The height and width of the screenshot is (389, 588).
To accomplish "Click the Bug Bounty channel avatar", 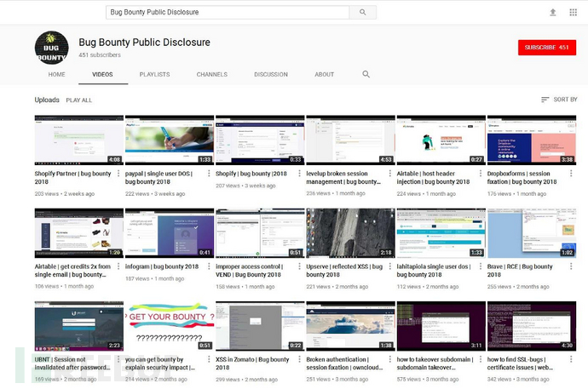I will click(52, 48).
